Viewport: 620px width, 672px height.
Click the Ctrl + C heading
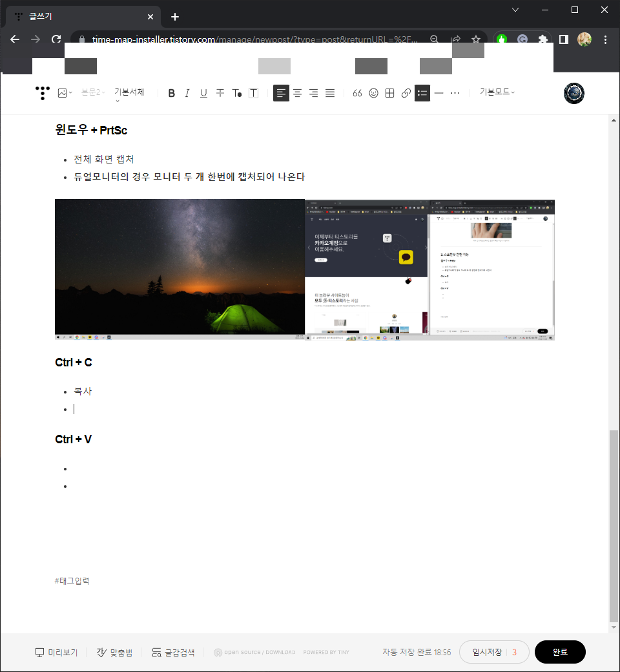click(x=74, y=362)
